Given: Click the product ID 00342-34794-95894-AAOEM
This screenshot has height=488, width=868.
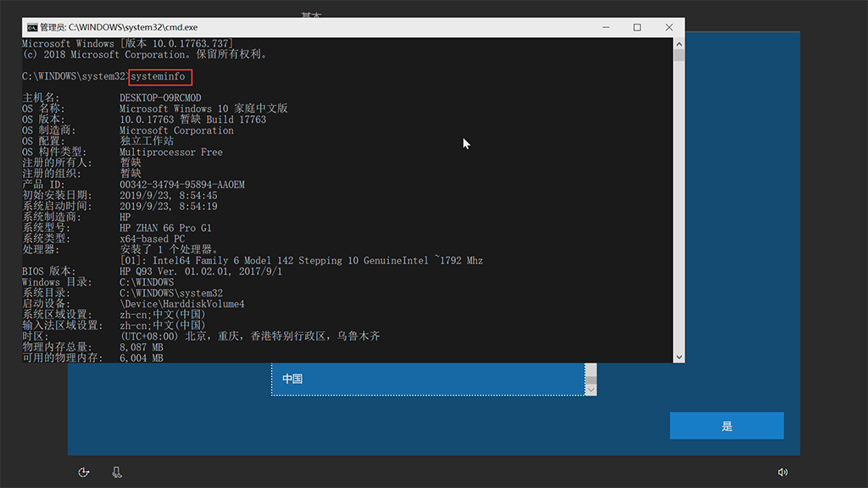Looking at the screenshot, I should point(182,185).
